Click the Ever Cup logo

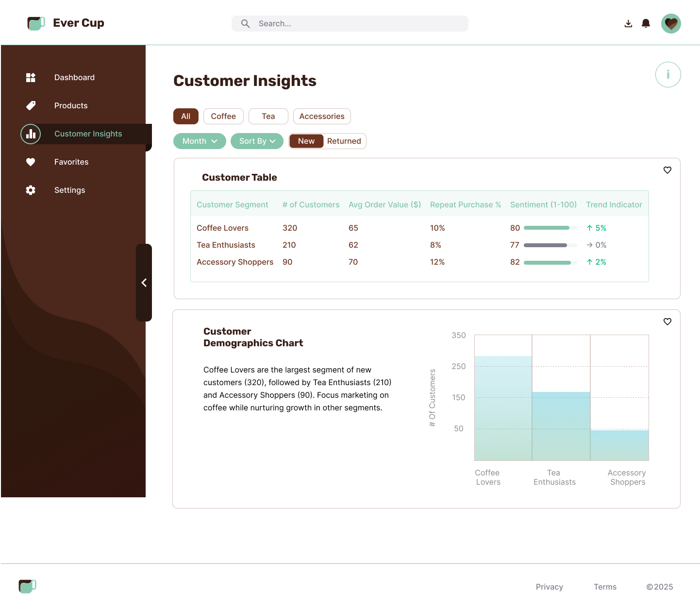(65, 23)
